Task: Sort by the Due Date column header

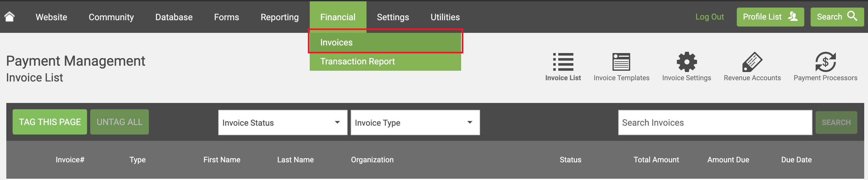Action: 796,160
